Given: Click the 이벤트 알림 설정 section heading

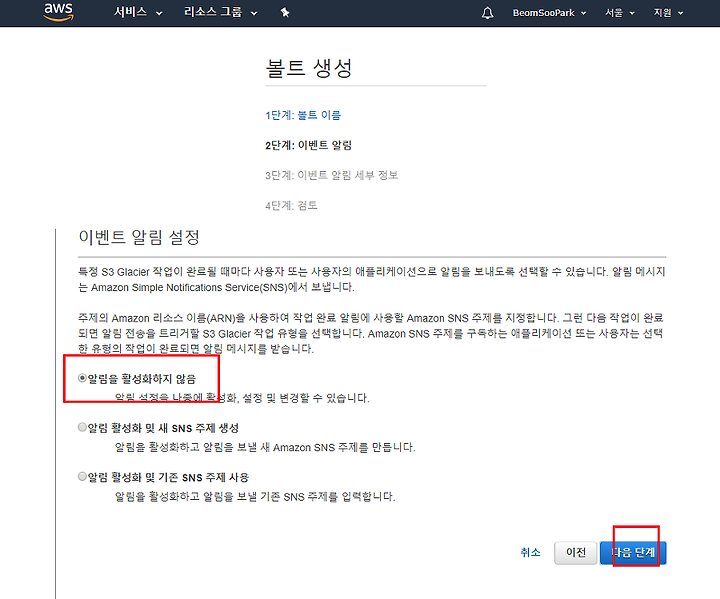Looking at the screenshot, I should [x=139, y=237].
